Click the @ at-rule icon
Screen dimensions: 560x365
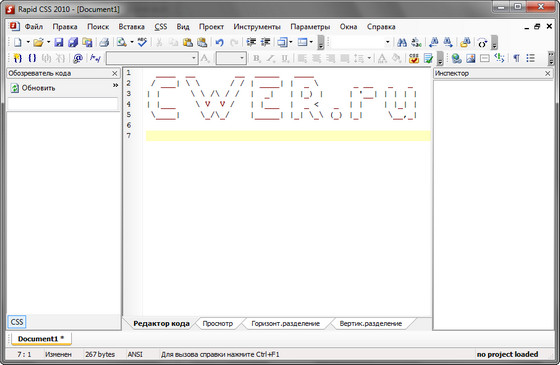[78, 58]
